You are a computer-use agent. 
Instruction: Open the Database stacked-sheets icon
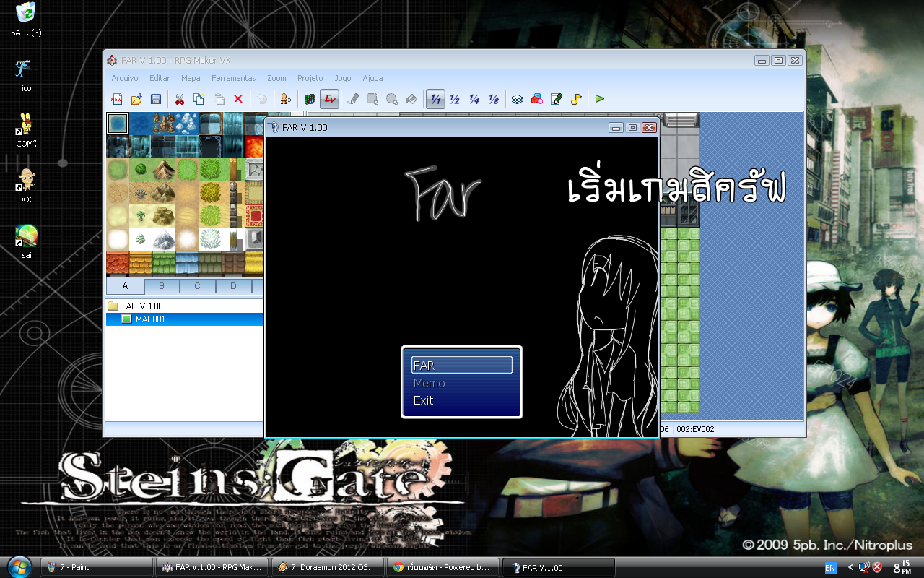pyautogui.click(x=518, y=99)
